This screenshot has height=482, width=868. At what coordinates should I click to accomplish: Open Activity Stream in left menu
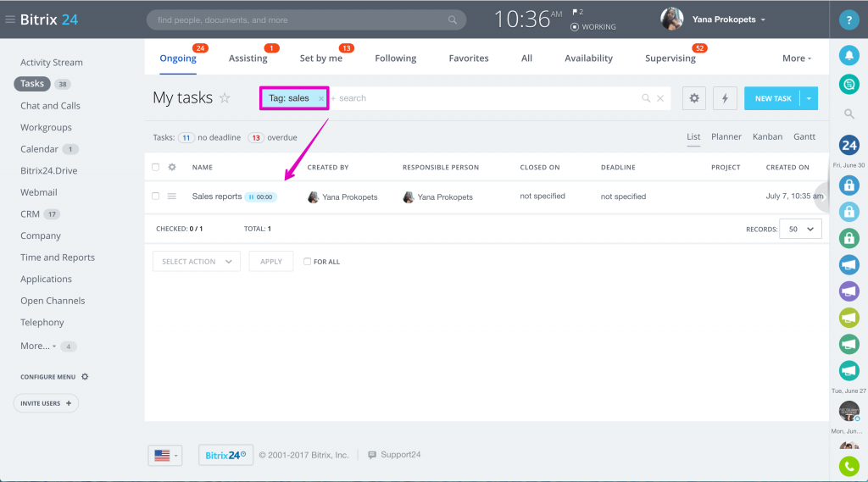[52, 63]
